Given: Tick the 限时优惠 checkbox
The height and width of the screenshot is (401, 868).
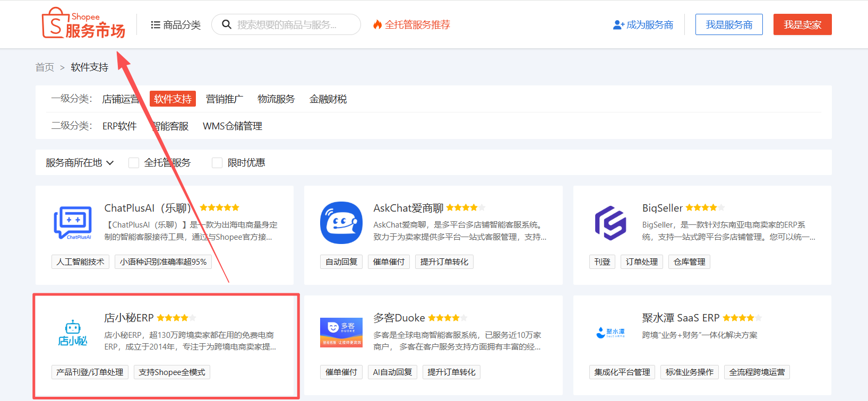Looking at the screenshot, I should click(x=217, y=163).
